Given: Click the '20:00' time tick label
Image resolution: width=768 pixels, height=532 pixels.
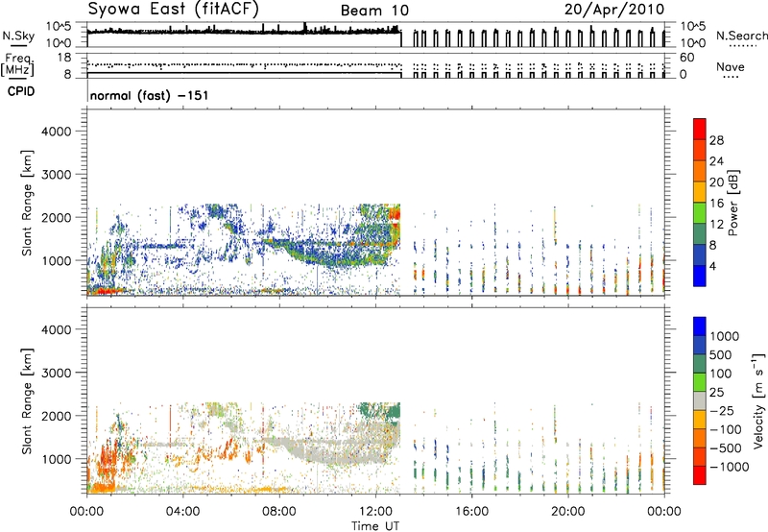Looking at the screenshot, I should (x=567, y=512).
